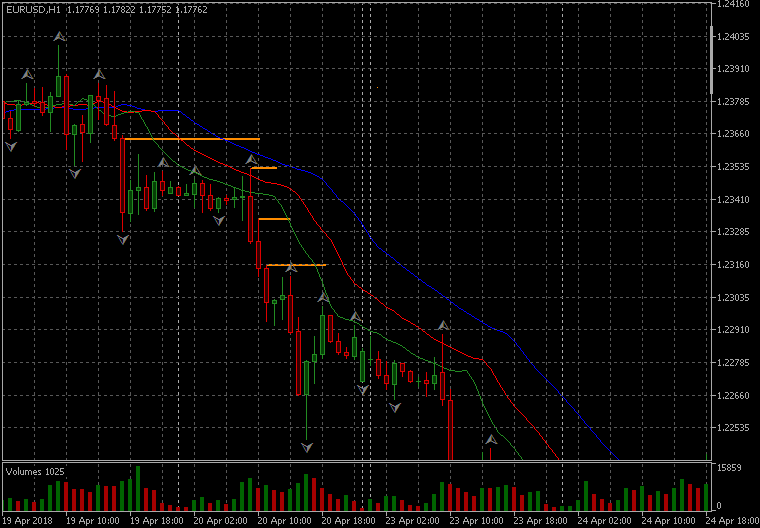Click the 23 Apr 02:00 time label
Viewport: 760px width, 528px height.
[413, 520]
